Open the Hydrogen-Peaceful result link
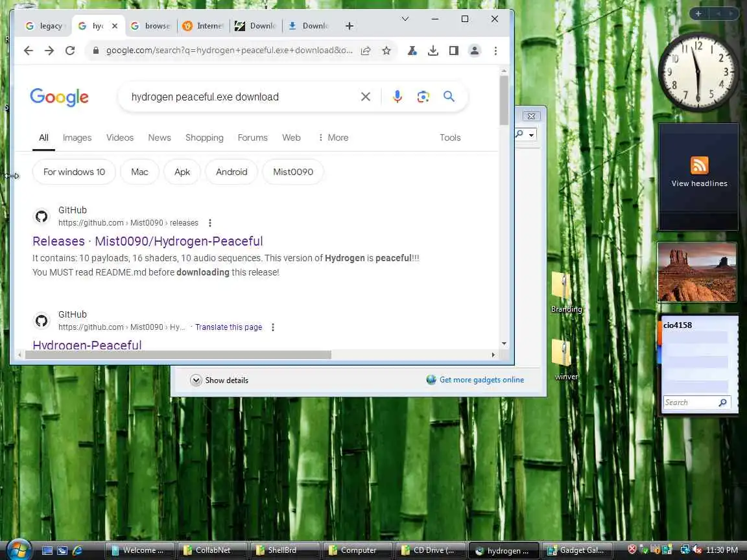 [x=87, y=345]
